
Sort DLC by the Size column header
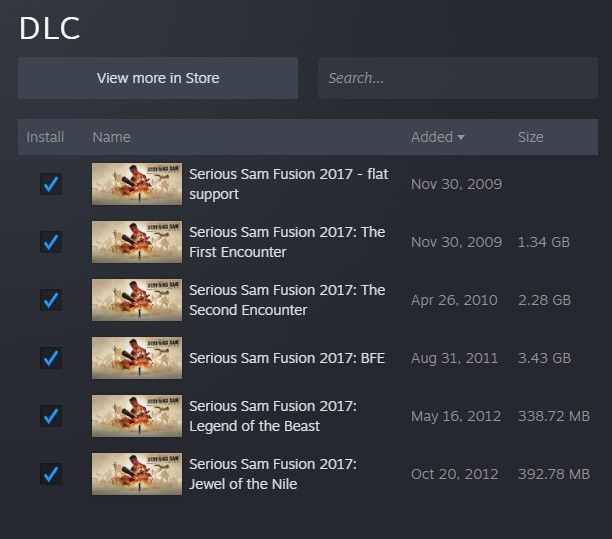point(530,137)
